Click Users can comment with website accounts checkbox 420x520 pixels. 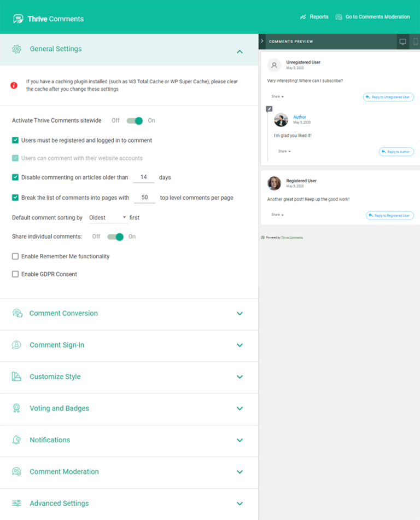15,158
